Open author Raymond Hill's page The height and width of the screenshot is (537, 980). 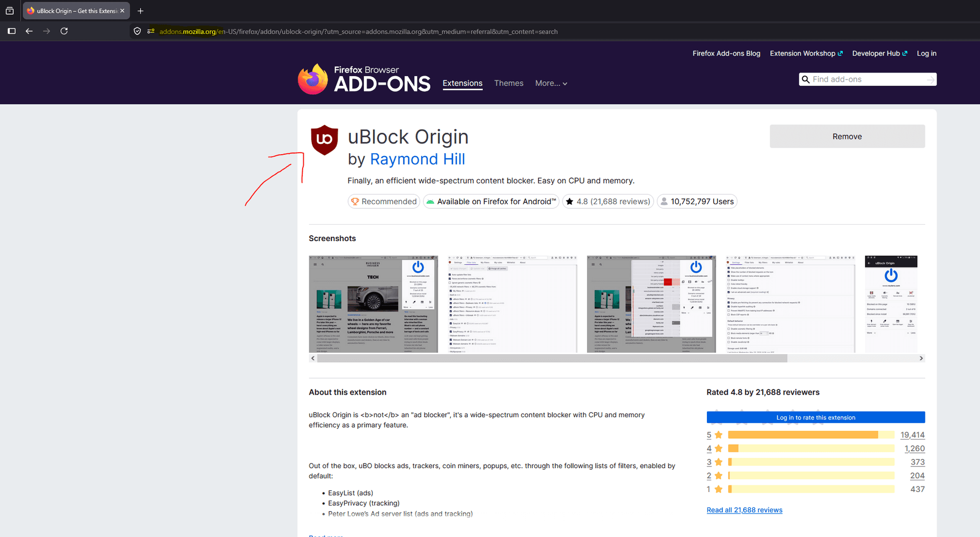418,159
